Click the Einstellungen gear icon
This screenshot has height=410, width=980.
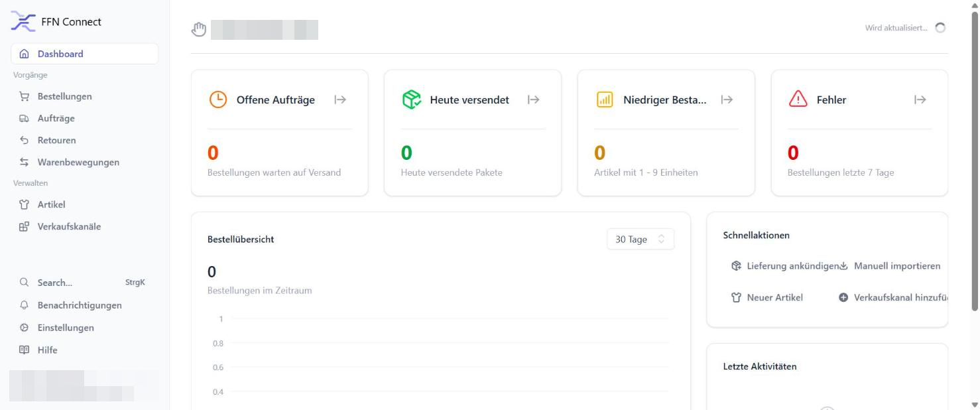point(25,328)
